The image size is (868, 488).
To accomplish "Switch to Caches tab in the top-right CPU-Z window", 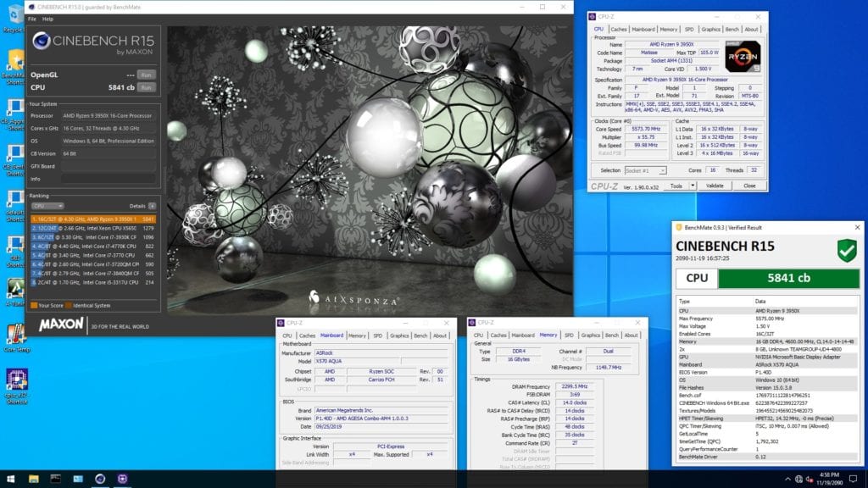I will coord(619,30).
